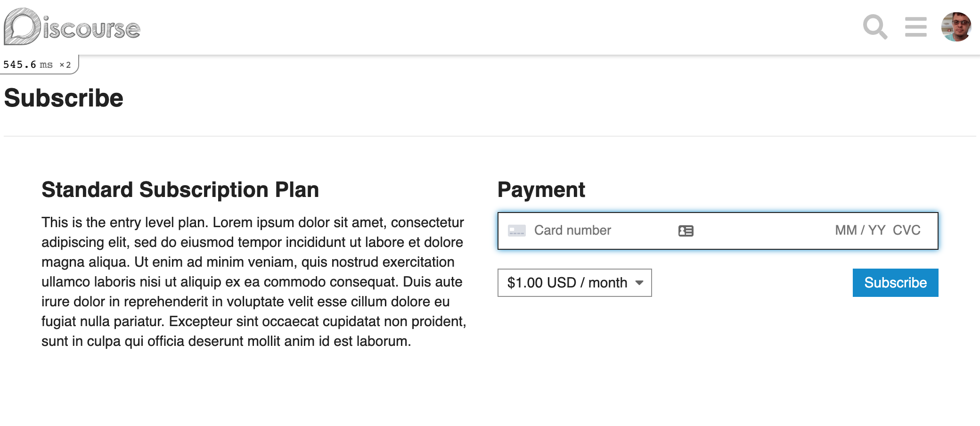The width and height of the screenshot is (980, 426).
Task: Open the $1.00 USD / month dropdown
Action: coord(575,283)
